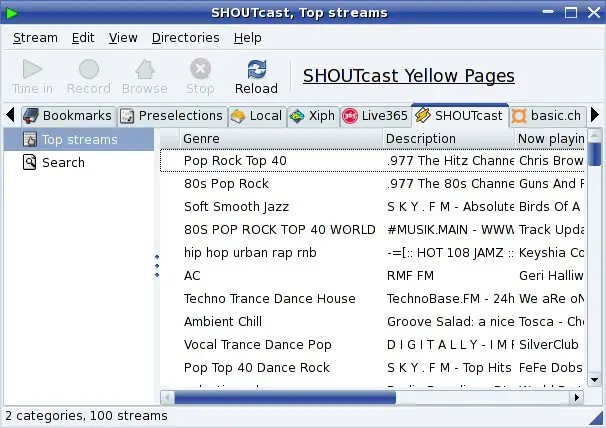The width and height of the screenshot is (606, 428).
Task: Reload the stream directory
Action: [x=256, y=77]
